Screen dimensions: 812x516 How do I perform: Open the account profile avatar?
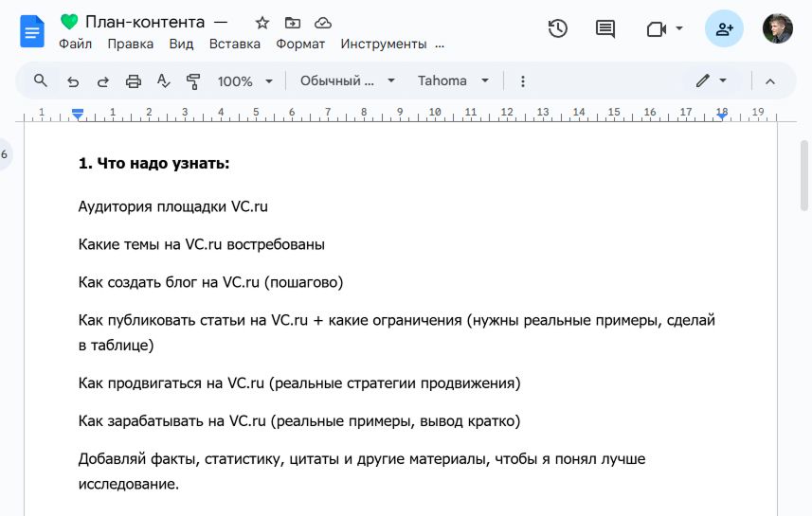[777, 28]
